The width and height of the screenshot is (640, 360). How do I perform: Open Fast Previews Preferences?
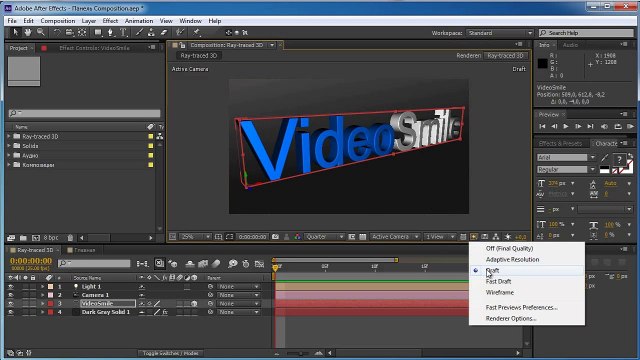[x=522, y=308]
